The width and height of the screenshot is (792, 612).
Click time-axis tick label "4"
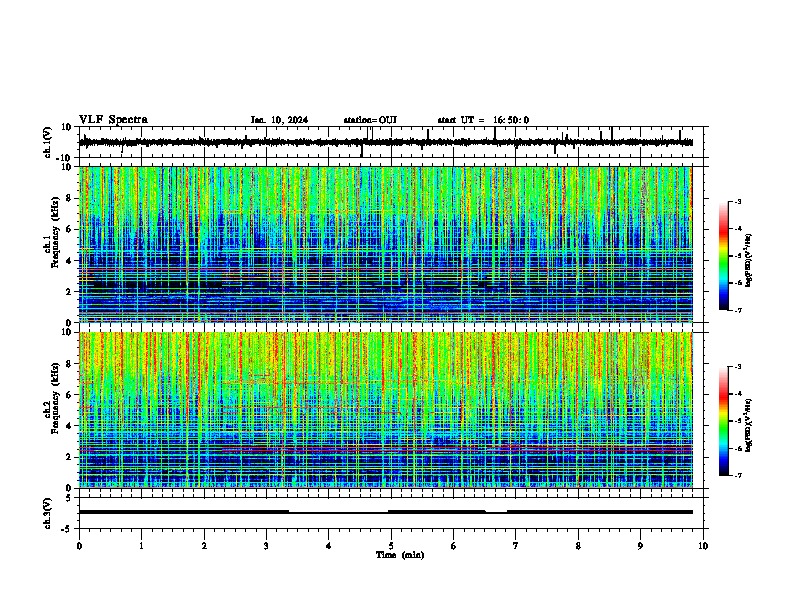click(329, 546)
